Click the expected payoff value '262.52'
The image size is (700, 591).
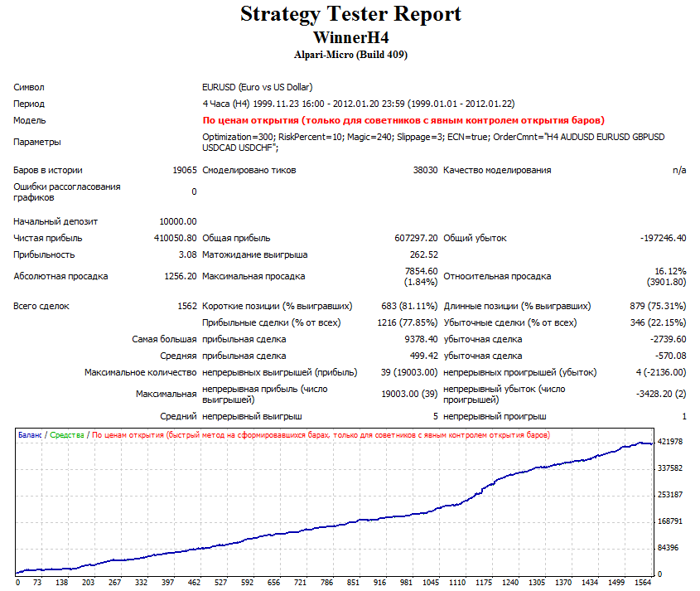tap(423, 254)
